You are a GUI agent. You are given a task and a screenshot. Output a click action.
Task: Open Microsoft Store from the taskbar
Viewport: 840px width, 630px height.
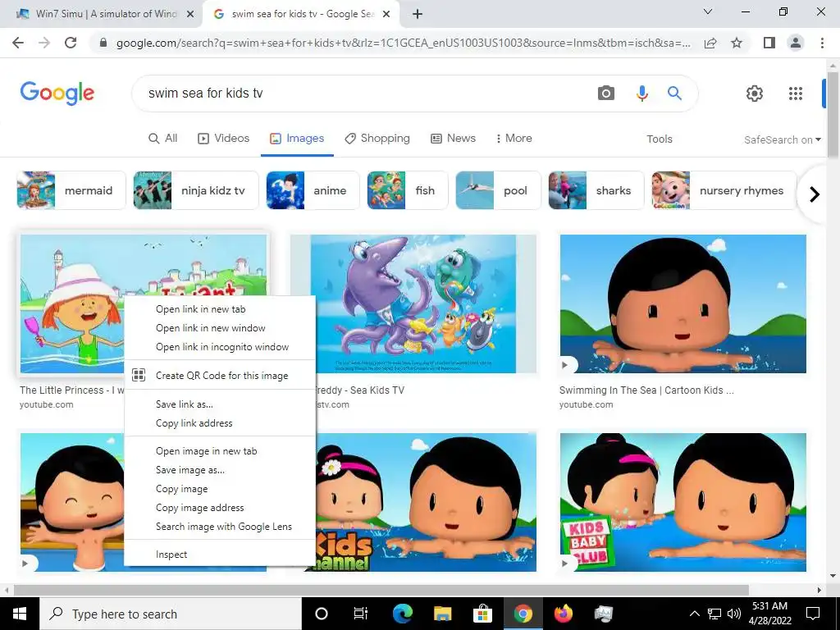(x=482, y=614)
